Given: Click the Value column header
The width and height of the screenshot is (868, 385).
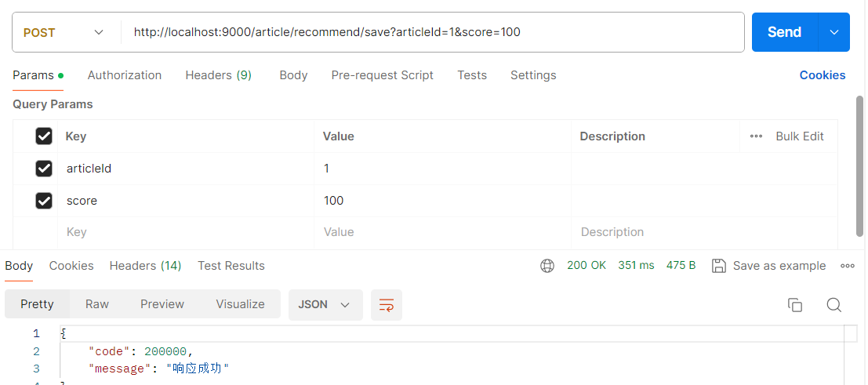Looking at the screenshot, I should pyautogui.click(x=338, y=136).
